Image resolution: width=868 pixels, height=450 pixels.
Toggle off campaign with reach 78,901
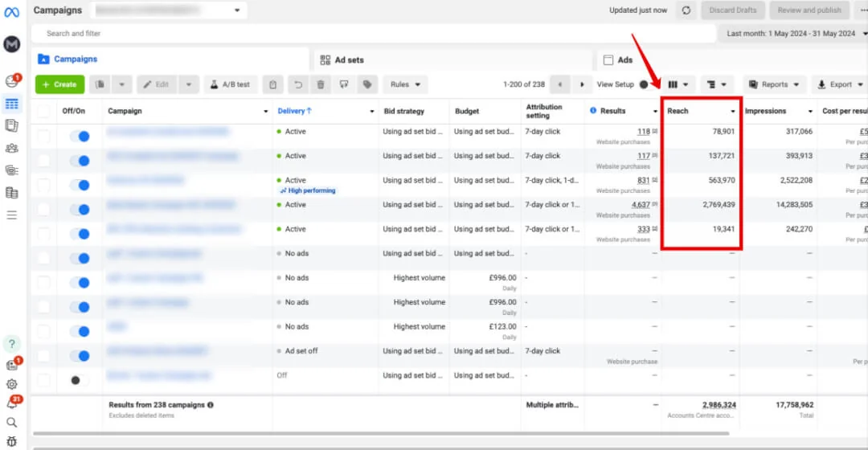tap(80, 136)
